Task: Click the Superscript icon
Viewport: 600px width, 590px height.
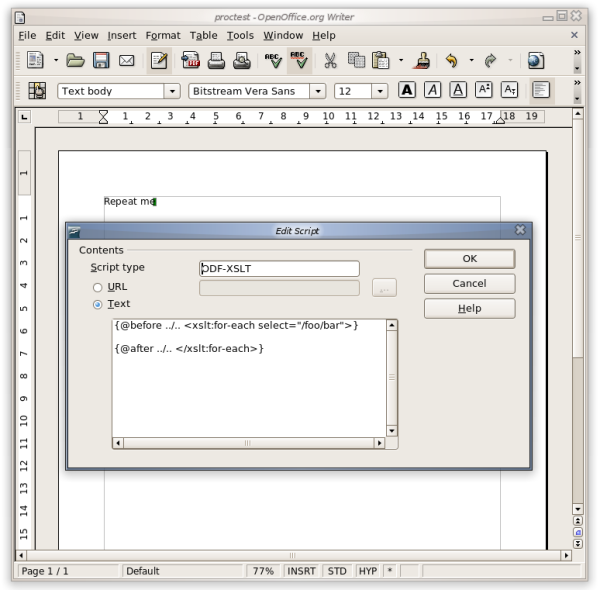Action: (484, 90)
